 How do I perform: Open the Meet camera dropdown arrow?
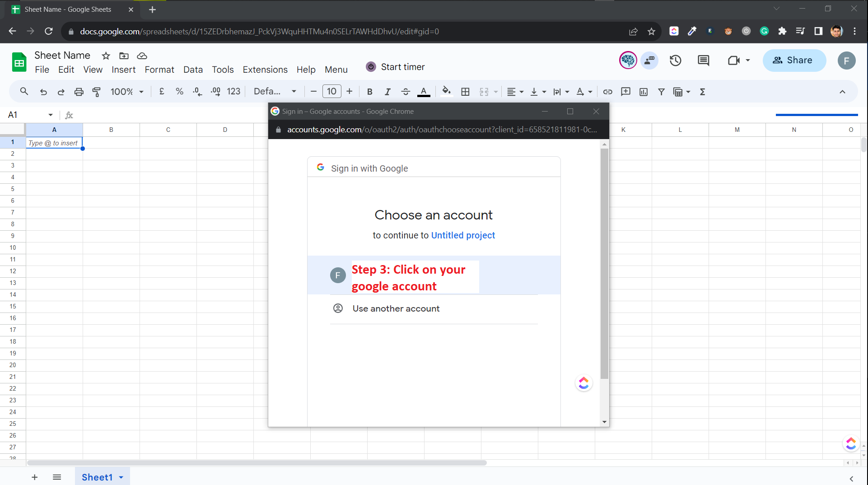748,60
